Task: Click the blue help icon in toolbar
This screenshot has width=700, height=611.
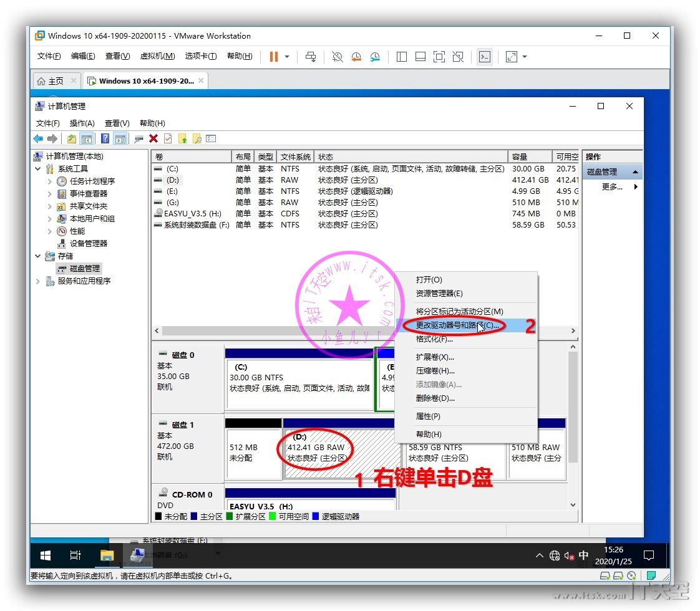Action: [105, 138]
